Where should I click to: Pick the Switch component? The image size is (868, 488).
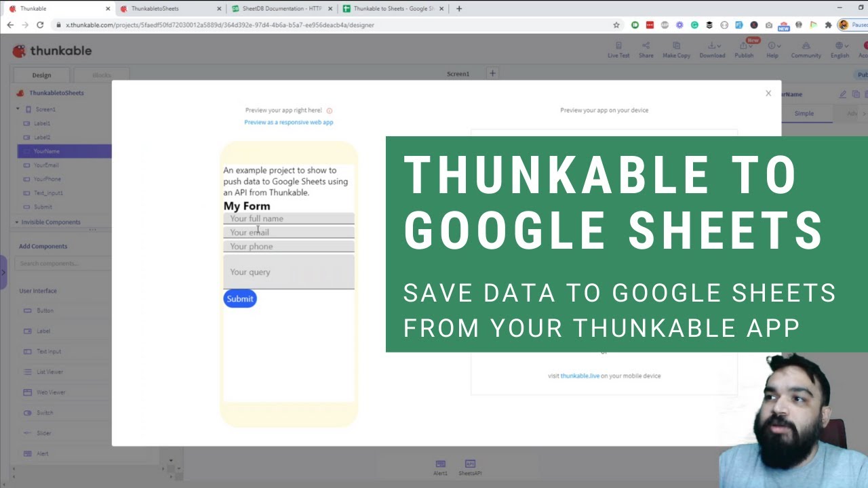coord(45,413)
